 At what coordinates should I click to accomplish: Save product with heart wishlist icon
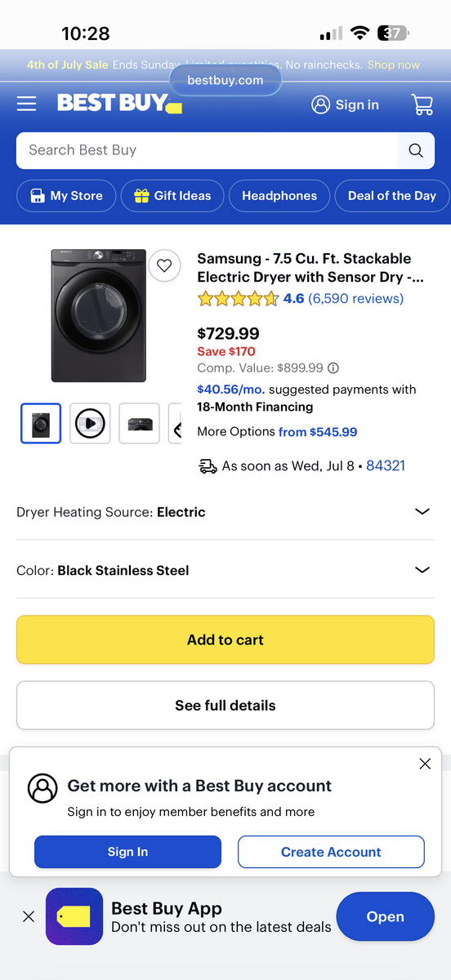[x=164, y=265]
